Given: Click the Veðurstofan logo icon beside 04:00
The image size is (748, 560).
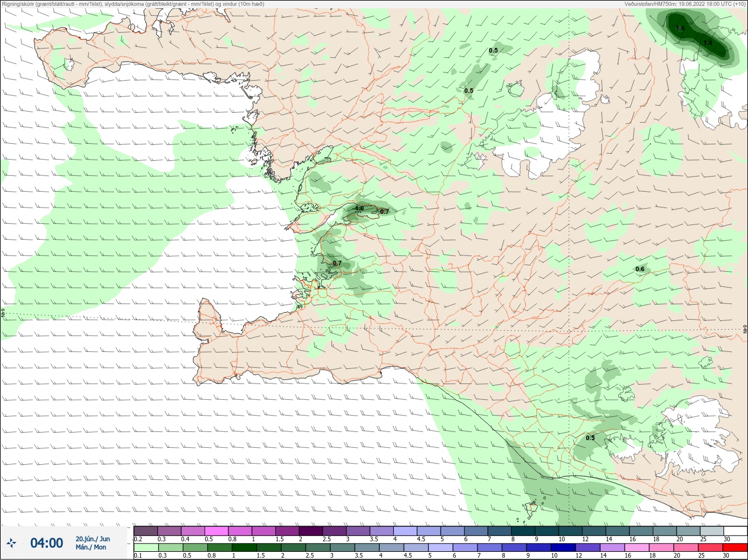Looking at the screenshot, I should [x=11, y=543].
